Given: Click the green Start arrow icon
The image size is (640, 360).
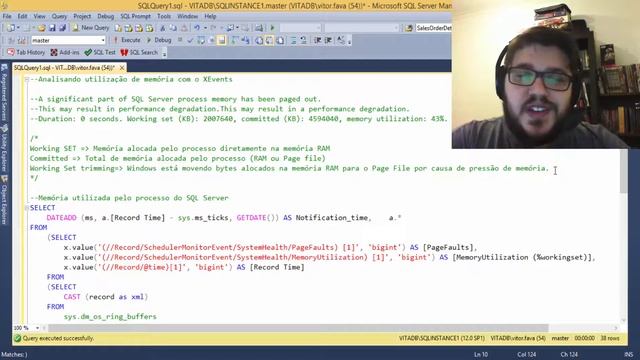Looking at the screenshot, I should click(272, 28).
